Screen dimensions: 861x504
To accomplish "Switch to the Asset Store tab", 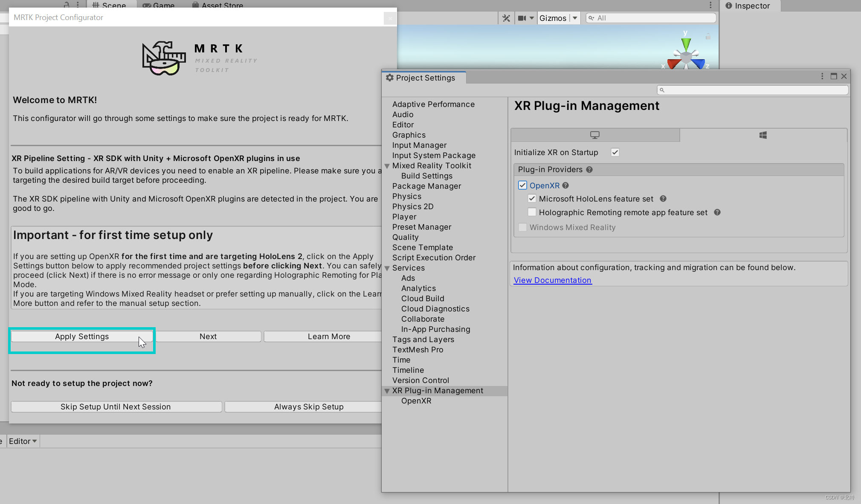I will tap(217, 6).
